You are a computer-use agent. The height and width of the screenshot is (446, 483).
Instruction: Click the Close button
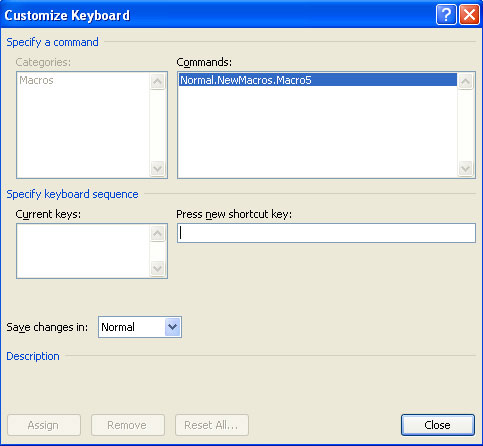(438, 425)
